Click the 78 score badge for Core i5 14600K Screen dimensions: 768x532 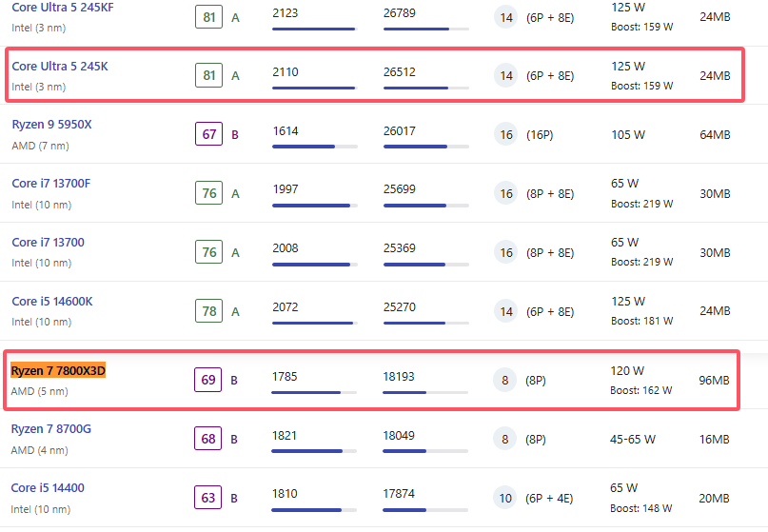[x=208, y=311]
